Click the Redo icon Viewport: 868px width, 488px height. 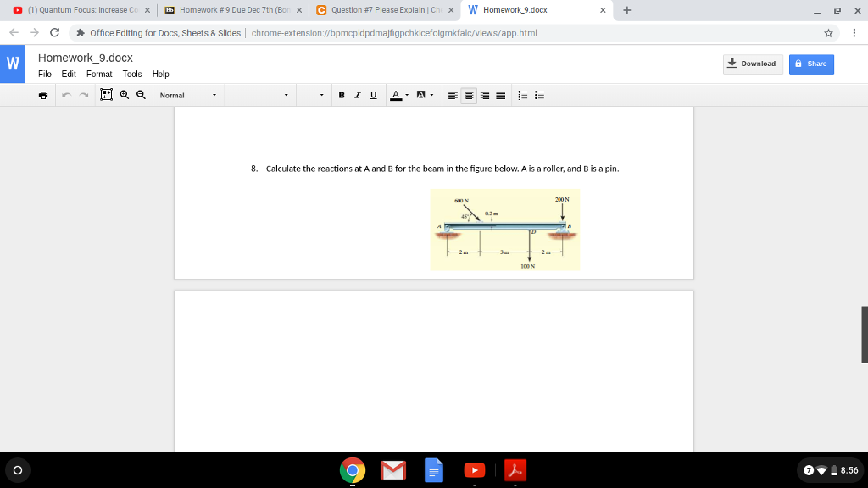(x=82, y=94)
